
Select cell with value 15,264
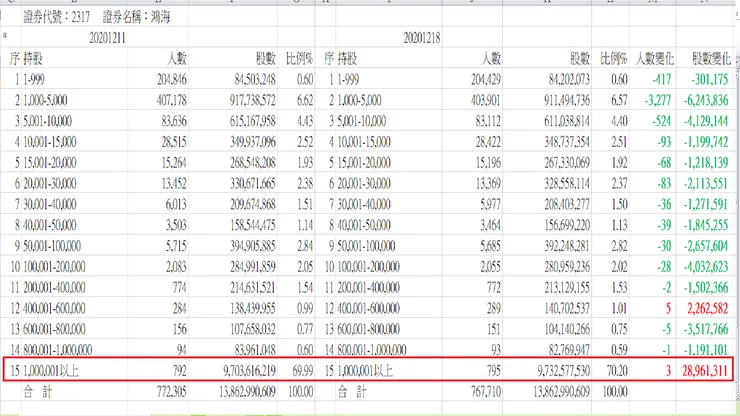(174, 162)
